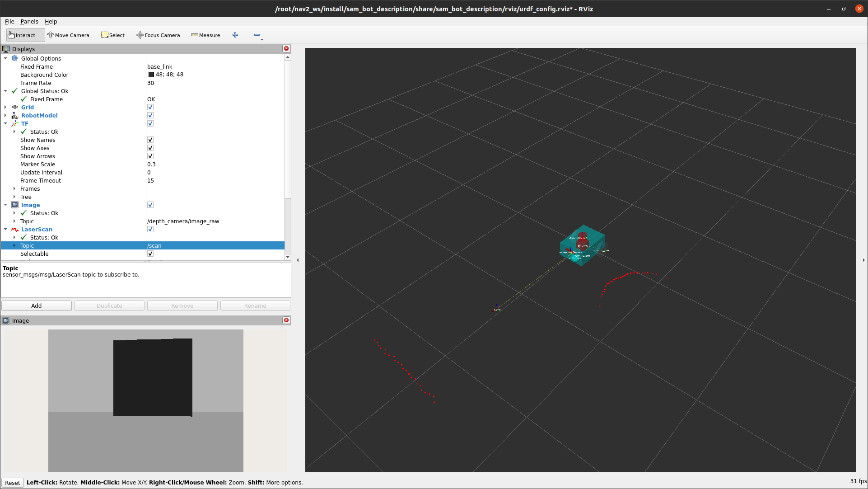Activate the Focus Camera tool

tap(158, 35)
